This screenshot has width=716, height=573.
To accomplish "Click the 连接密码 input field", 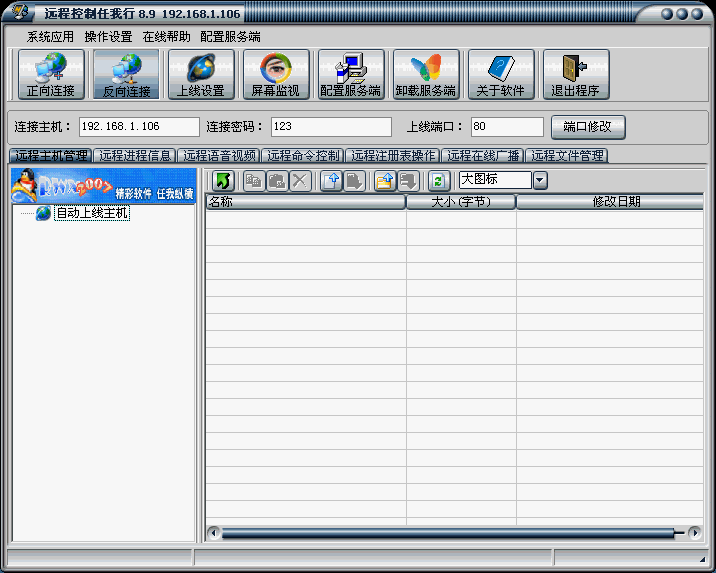I will coord(330,127).
